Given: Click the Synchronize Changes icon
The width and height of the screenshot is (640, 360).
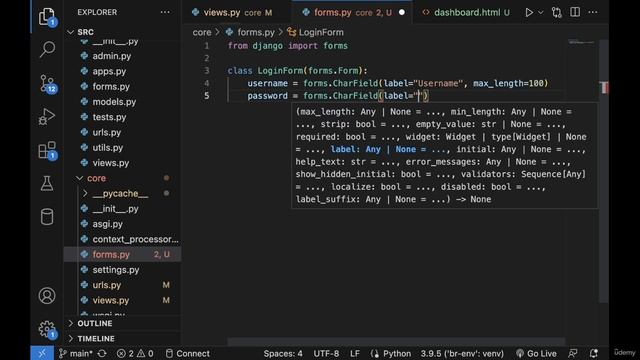Looking at the screenshot, I should [x=102, y=353].
